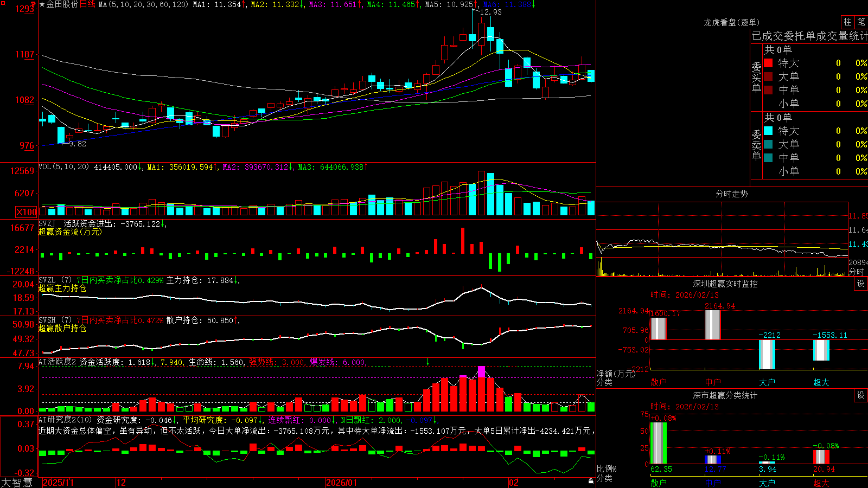Click the MA1: 11.354 value
The width and height of the screenshot is (868, 488).
click(x=217, y=4)
